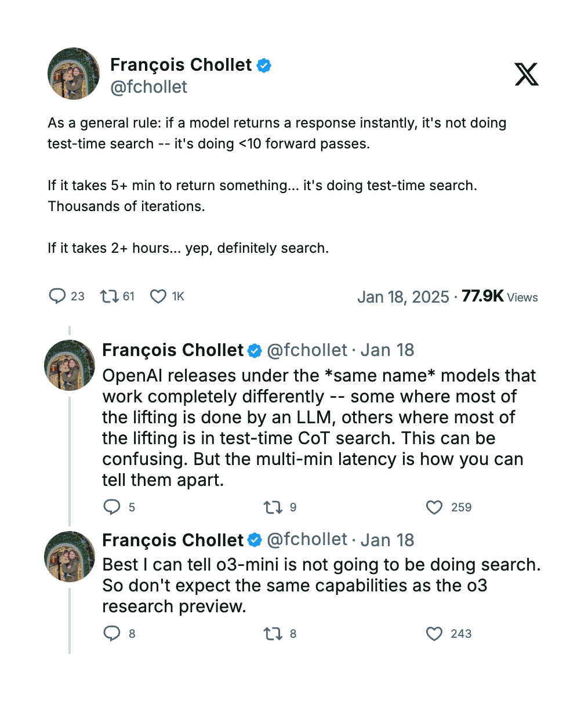
Task: Click @fchollet handle on OpenAI models reply
Action: (307, 350)
